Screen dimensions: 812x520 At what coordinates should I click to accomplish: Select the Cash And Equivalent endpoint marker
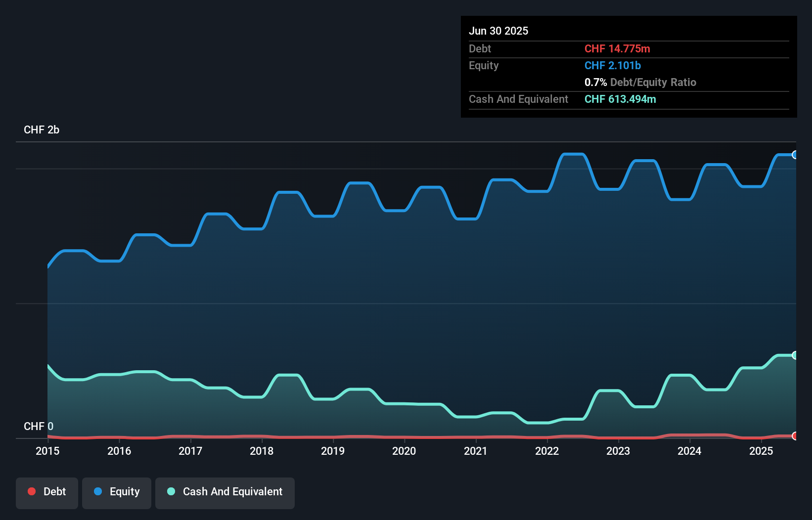point(795,354)
